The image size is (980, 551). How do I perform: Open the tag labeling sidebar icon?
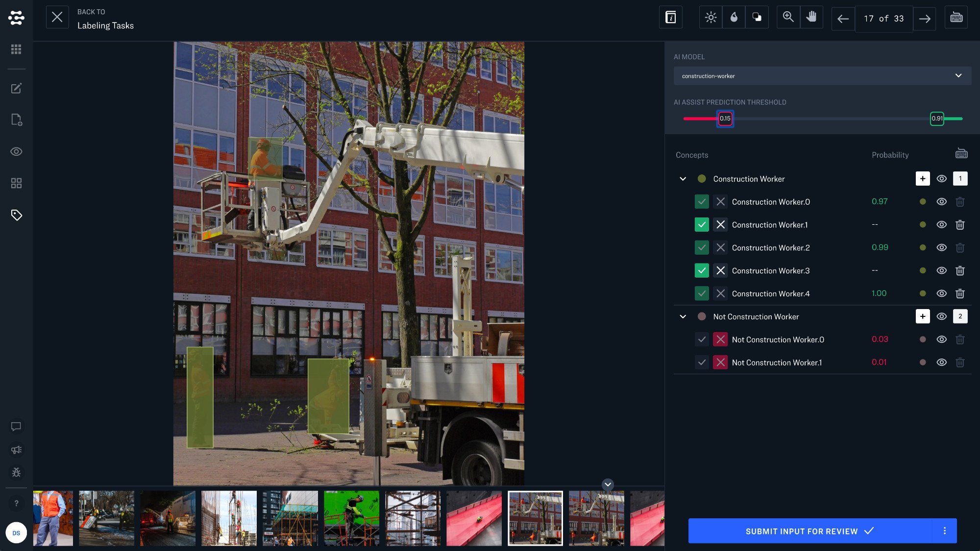[16, 215]
